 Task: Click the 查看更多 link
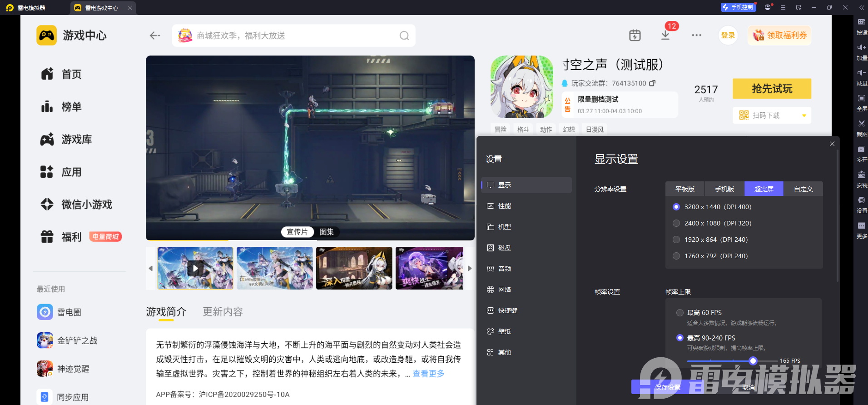click(428, 374)
